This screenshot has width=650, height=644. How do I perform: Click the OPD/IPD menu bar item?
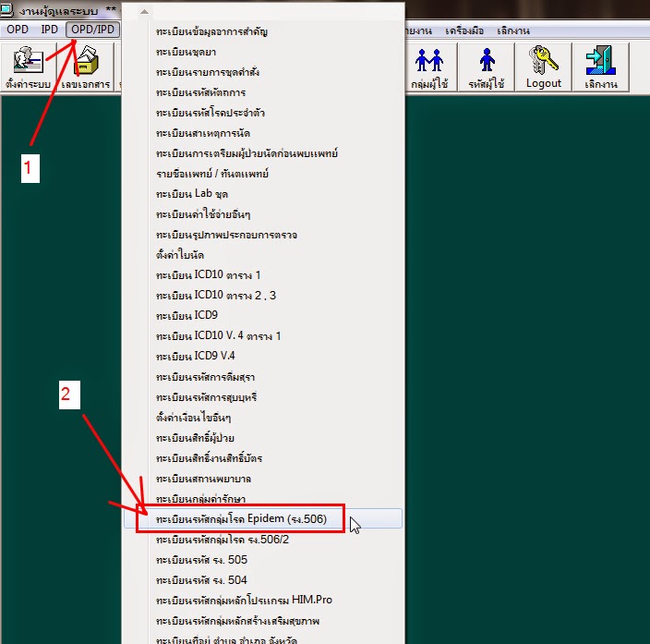coord(92,30)
